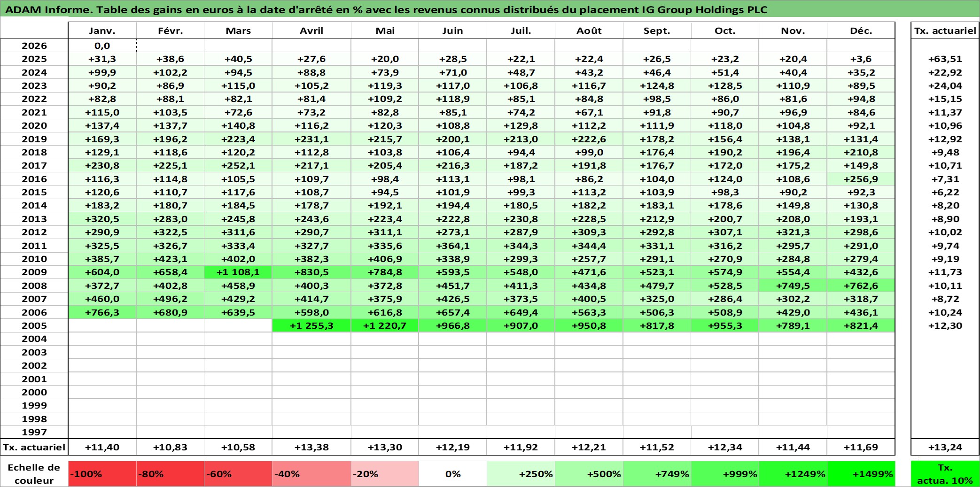
Task: Select the April 2005 cell '+1 255,3'
Action: tap(311, 325)
